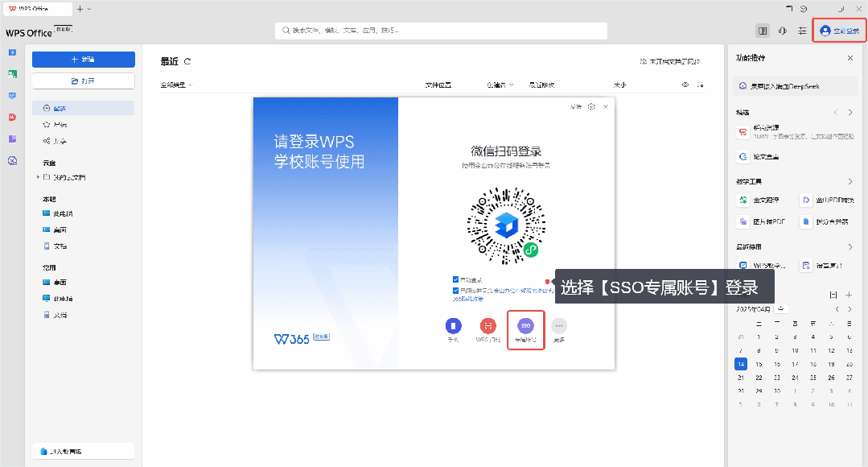The image size is (868, 467).
Task: Click the top search input field
Action: click(x=441, y=31)
